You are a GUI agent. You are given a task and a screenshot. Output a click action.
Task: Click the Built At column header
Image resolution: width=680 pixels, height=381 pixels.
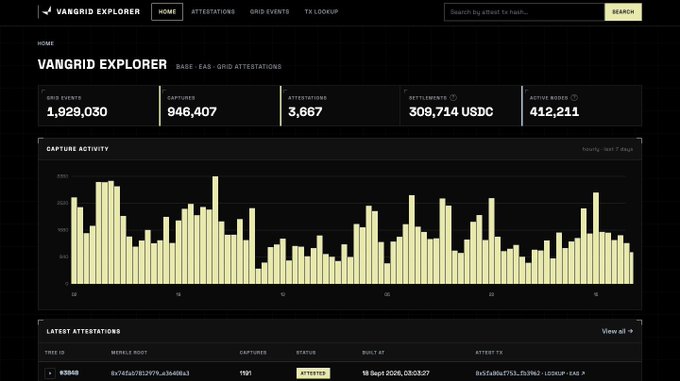point(373,352)
